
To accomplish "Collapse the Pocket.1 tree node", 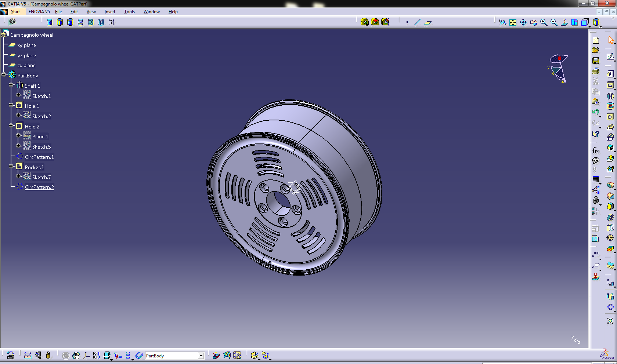I will (x=11, y=166).
